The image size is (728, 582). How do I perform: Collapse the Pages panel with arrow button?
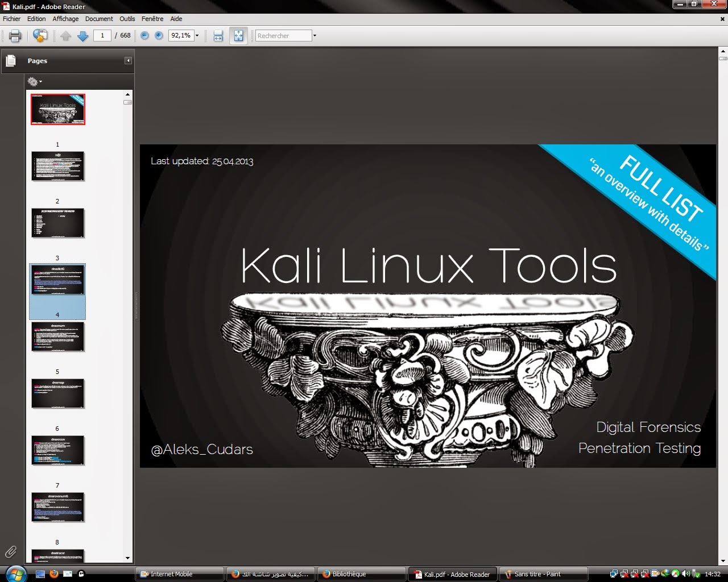[128, 60]
